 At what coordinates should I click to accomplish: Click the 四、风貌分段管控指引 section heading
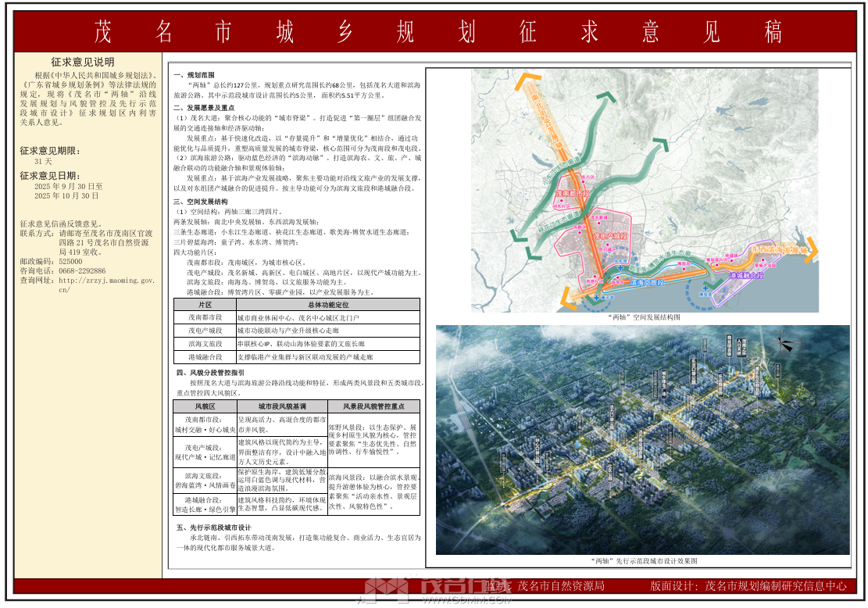(x=210, y=373)
